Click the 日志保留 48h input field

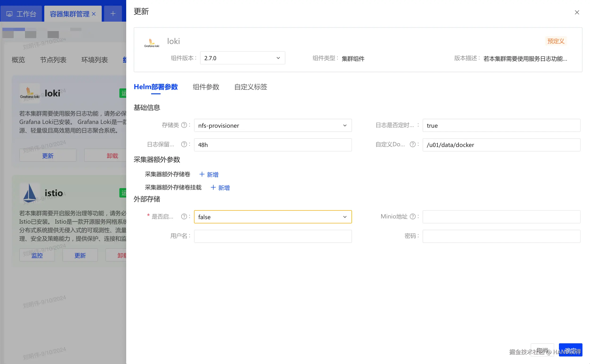273,145
